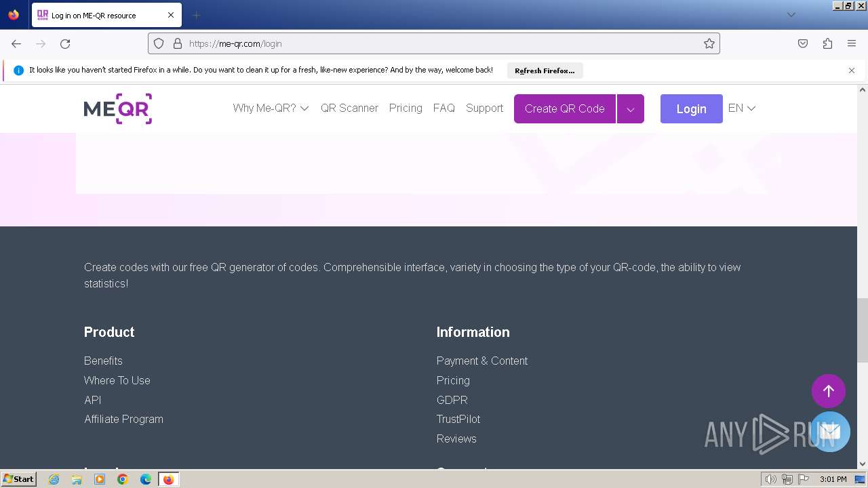Expand the Why Me-QR? menu

pos(271,108)
